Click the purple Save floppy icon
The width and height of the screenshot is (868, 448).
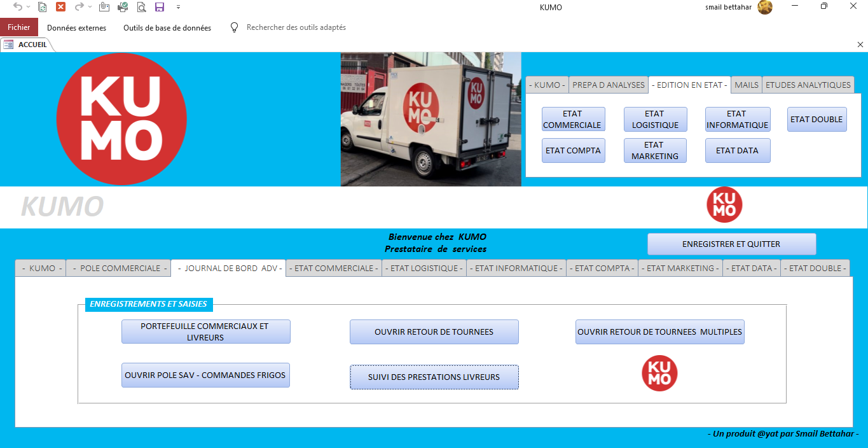click(160, 7)
